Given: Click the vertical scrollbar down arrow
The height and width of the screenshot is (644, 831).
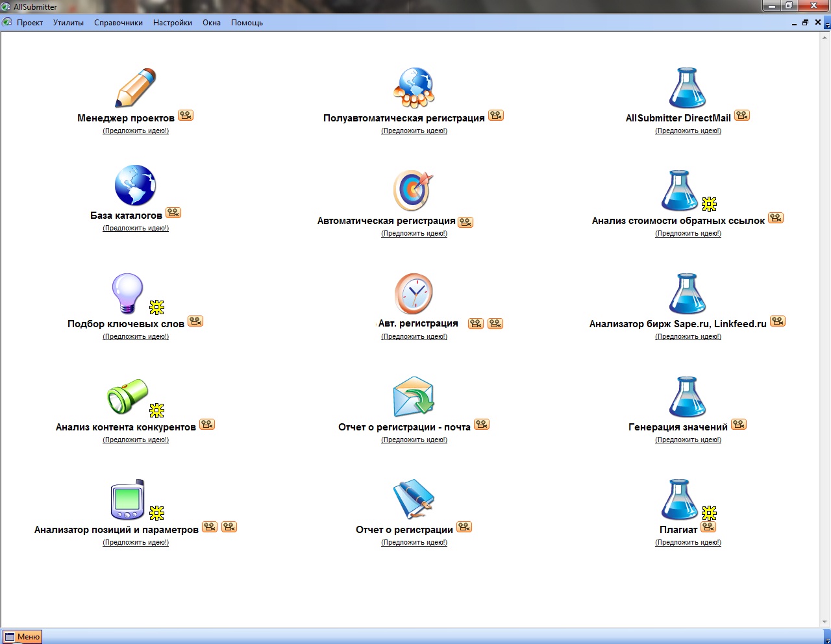Looking at the screenshot, I should [x=825, y=623].
